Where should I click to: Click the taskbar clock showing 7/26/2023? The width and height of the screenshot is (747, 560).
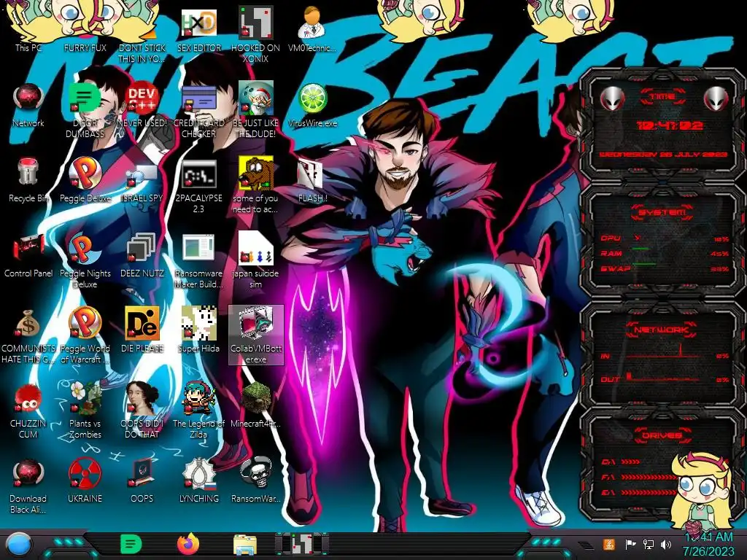pyautogui.click(x=708, y=544)
